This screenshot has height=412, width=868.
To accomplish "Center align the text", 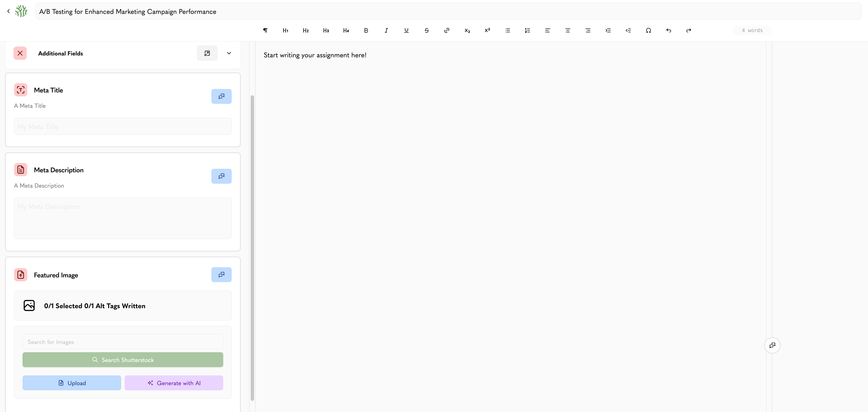I will (568, 30).
